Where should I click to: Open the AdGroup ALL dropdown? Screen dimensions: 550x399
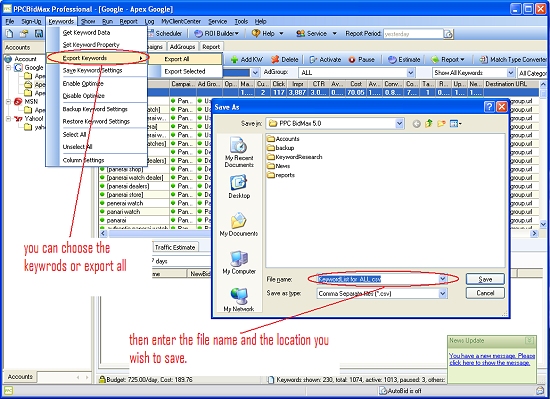click(x=411, y=73)
